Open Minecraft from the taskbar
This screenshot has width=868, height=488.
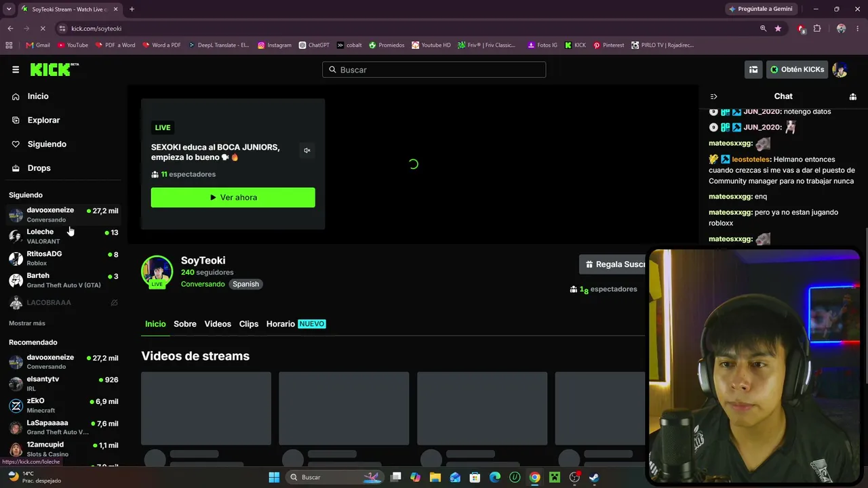555,477
